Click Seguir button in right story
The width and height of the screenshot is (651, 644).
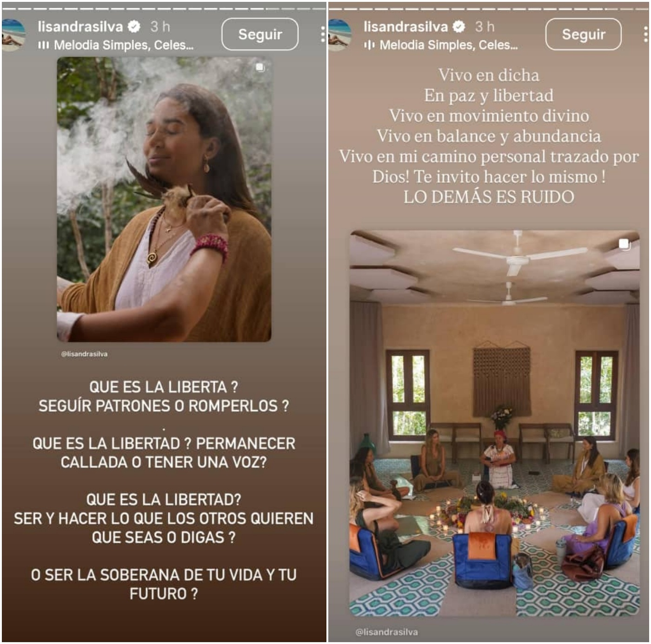point(584,34)
